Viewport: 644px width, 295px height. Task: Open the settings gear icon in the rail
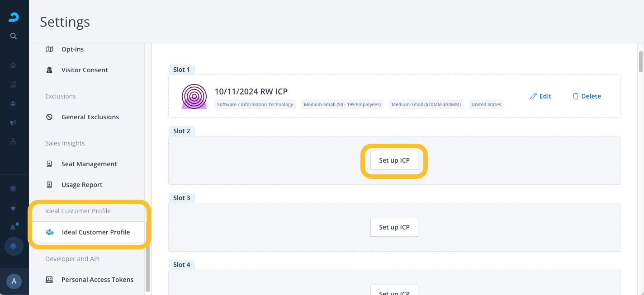13,246
